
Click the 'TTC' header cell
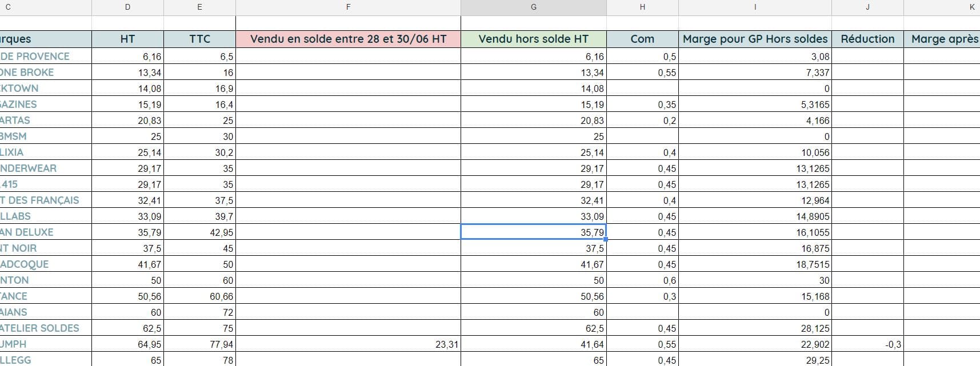click(199, 39)
